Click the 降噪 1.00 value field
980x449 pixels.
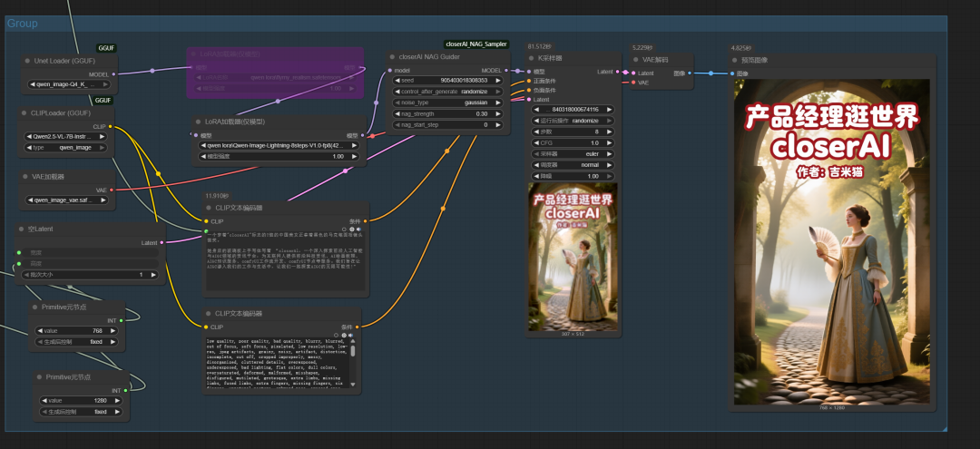click(573, 176)
